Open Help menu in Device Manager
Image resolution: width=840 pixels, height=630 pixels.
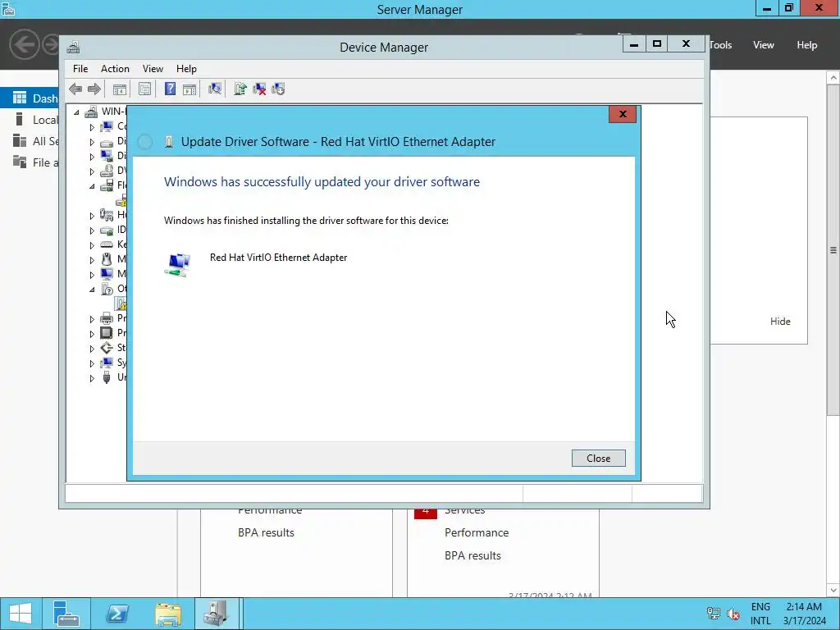[x=186, y=69]
